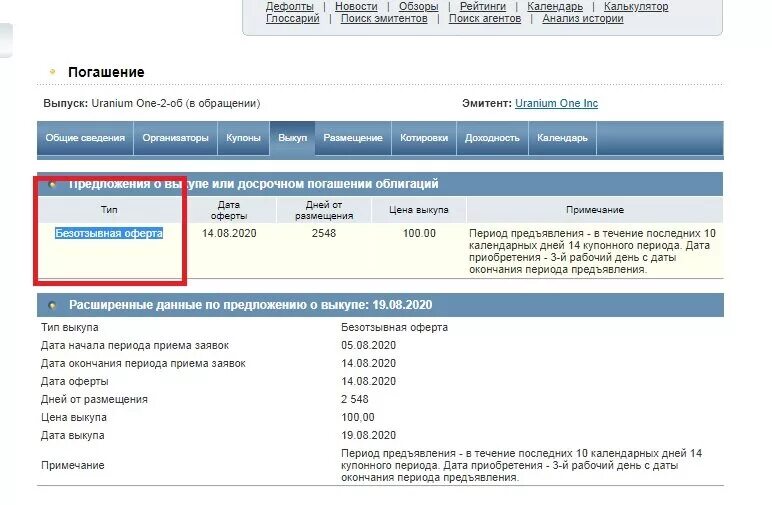Select the 14.08.2020 cell in offer table
Image resolution: width=772 pixels, height=505 pixels.
pos(229,233)
